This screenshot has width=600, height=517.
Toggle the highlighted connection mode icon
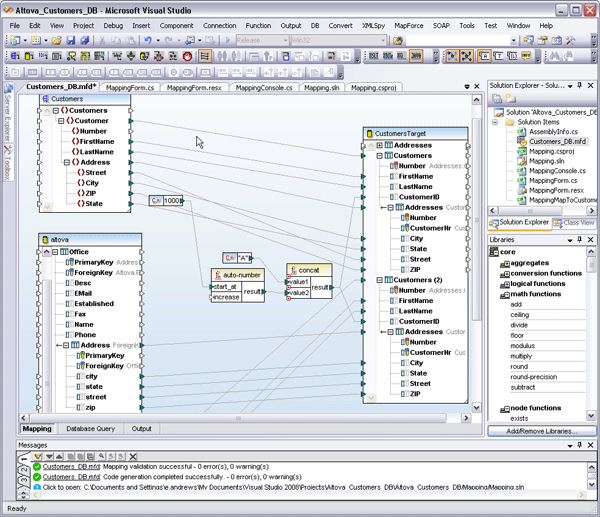coord(205,57)
